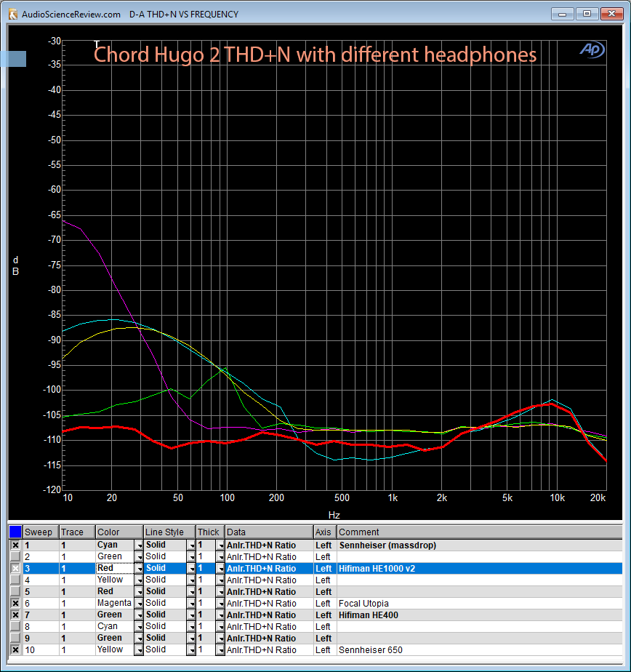Open color dropdown for sweep 1 Cyan

coord(139,545)
